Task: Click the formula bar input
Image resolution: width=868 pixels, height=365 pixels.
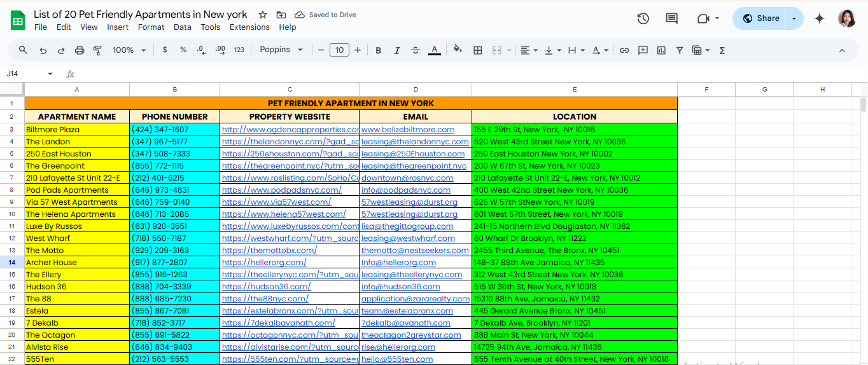Action: click(x=471, y=74)
